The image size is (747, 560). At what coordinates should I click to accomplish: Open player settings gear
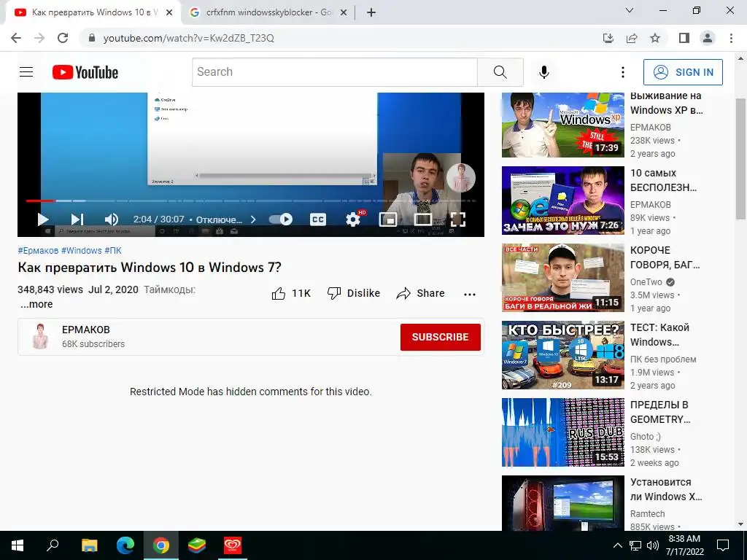(x=353, y=219)
